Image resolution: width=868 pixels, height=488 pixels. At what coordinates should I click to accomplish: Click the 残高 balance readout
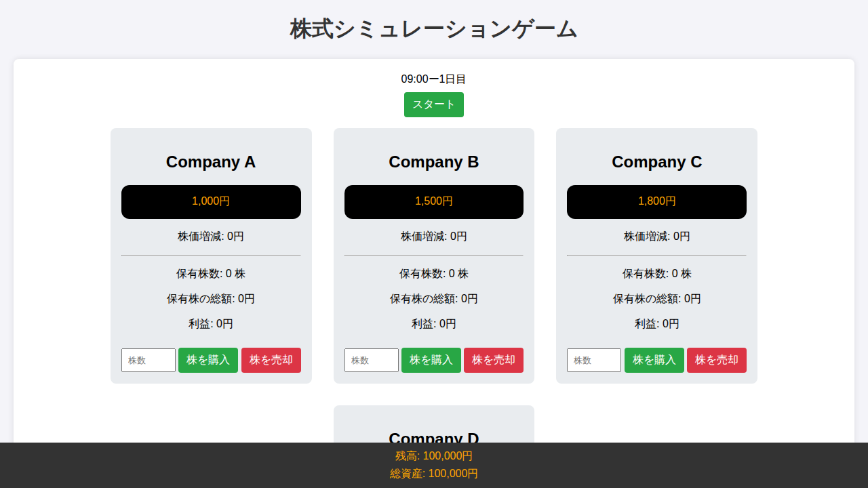[x=434, y=456]
